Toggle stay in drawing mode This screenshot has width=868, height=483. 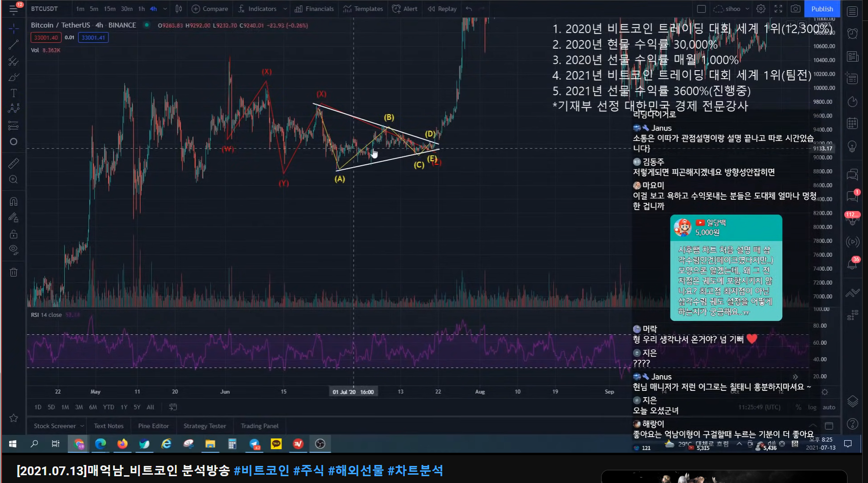coord(14,217)
